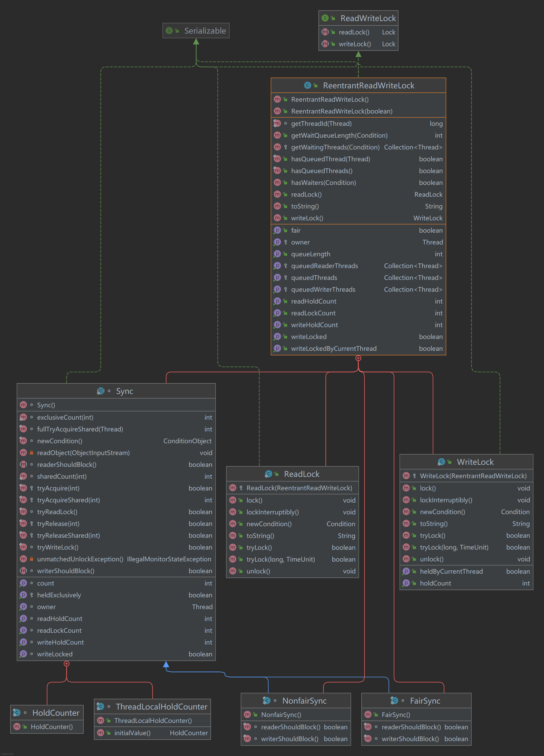Image resolution: width=544 pixels, height=756 pixels.
Task: Click the property icon beside fair
Action: coord(277,230)
